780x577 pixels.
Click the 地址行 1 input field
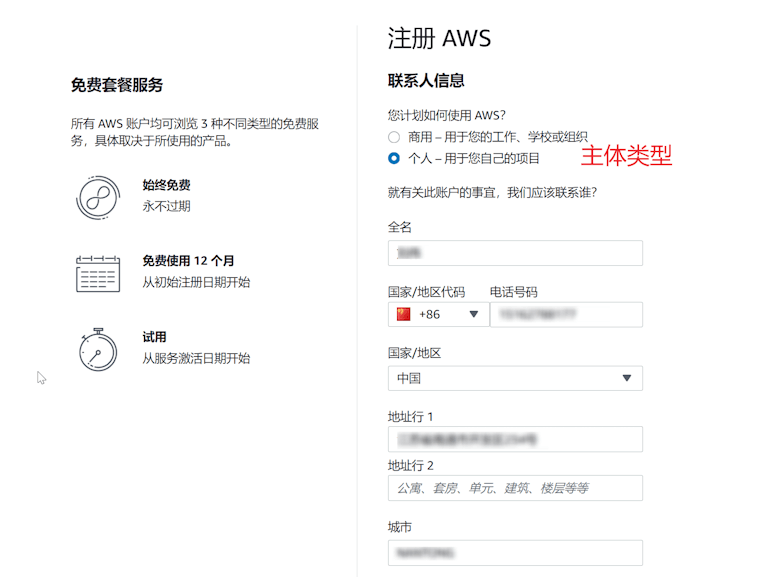click(x=515, y=439)
